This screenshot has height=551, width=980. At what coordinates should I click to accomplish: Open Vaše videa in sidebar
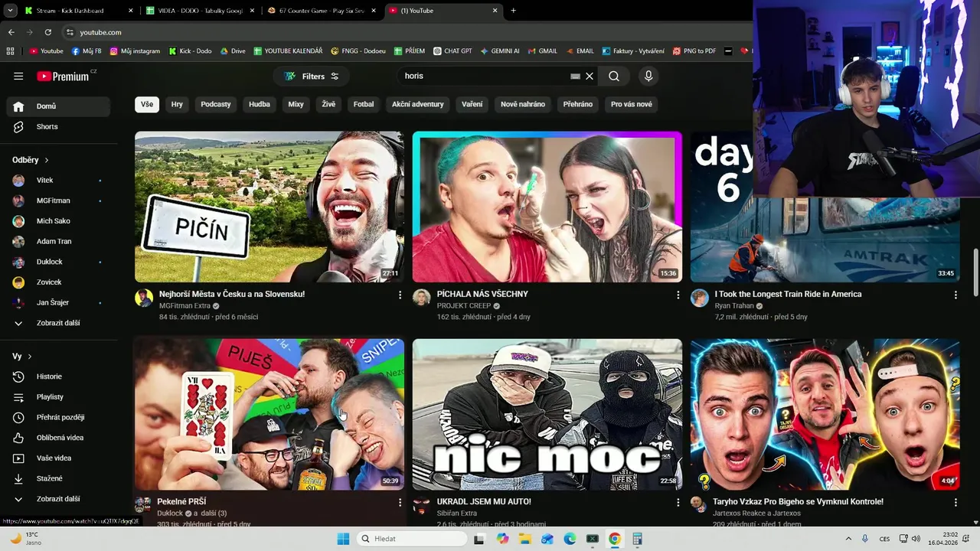(58, 458)
